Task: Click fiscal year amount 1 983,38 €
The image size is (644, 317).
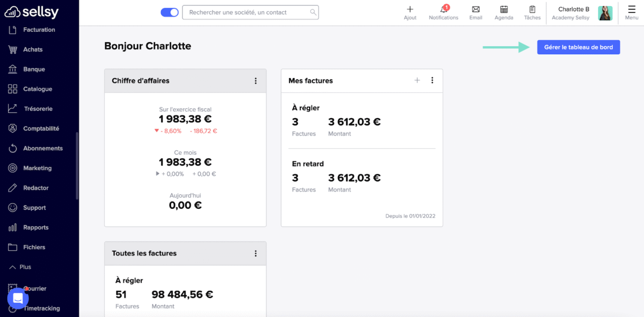Action: click(x=185, y=119)
